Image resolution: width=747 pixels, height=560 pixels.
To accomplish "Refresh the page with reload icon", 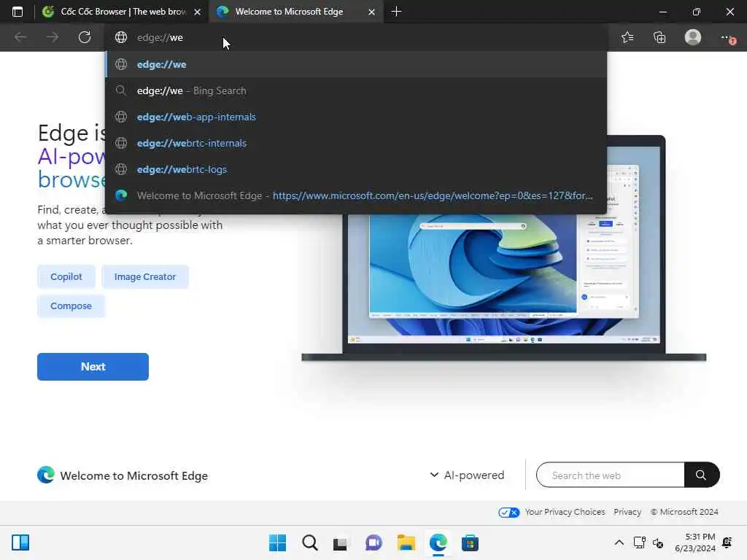I will (x=85, y=37).
